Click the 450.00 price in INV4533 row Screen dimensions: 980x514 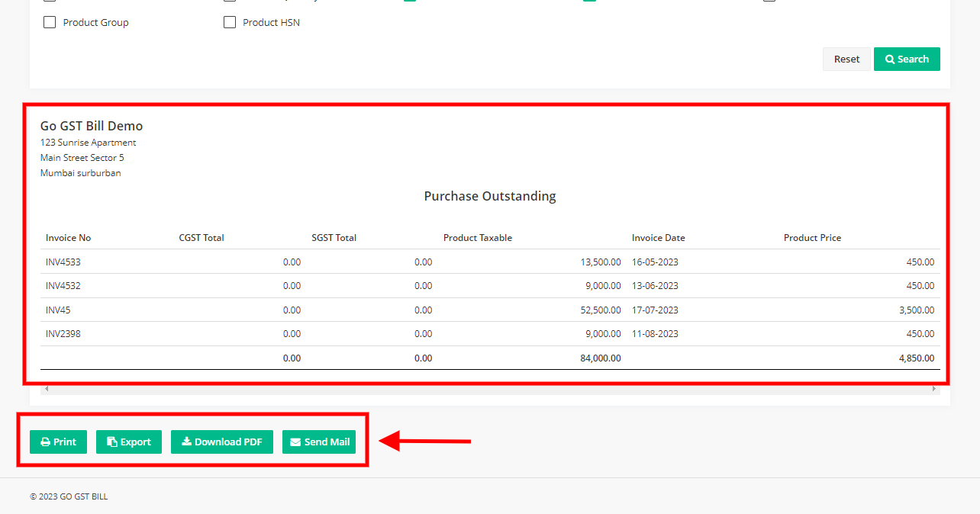click(x=920, y=262)
